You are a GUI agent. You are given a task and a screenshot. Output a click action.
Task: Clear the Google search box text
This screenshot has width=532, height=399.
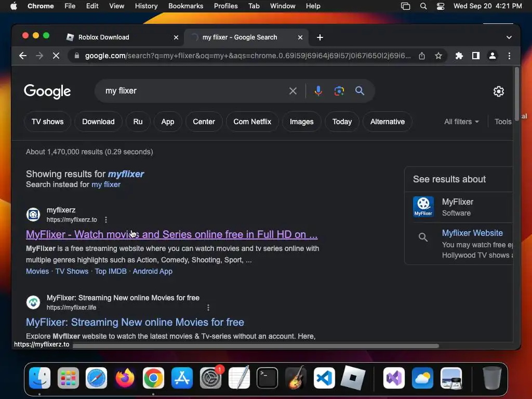pos(293,91)
